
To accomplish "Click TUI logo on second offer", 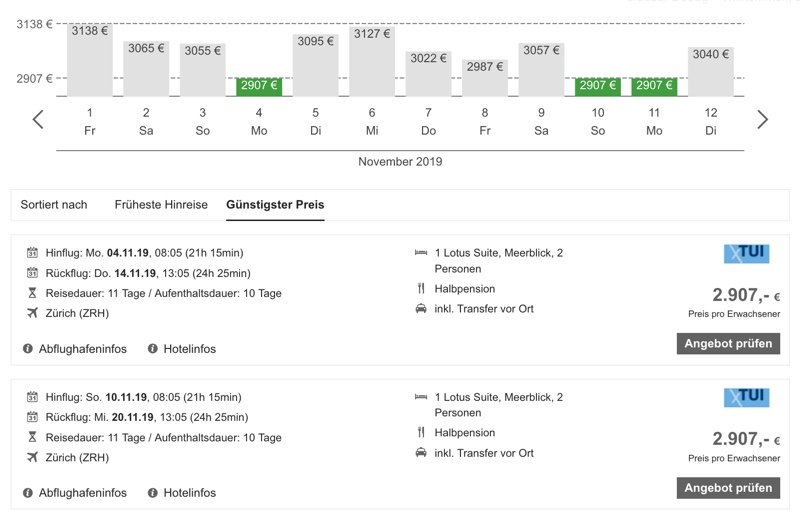I will tap(746, 397).
